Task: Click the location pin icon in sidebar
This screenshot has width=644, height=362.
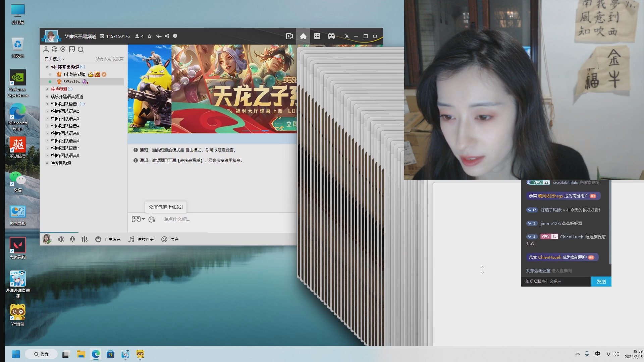Action: point(63,50)
